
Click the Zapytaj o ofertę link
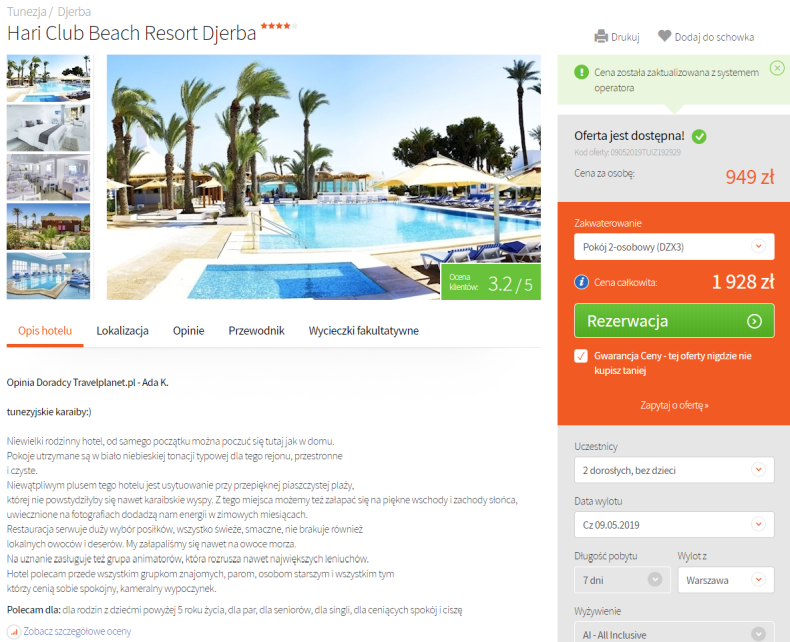(674, 405)
